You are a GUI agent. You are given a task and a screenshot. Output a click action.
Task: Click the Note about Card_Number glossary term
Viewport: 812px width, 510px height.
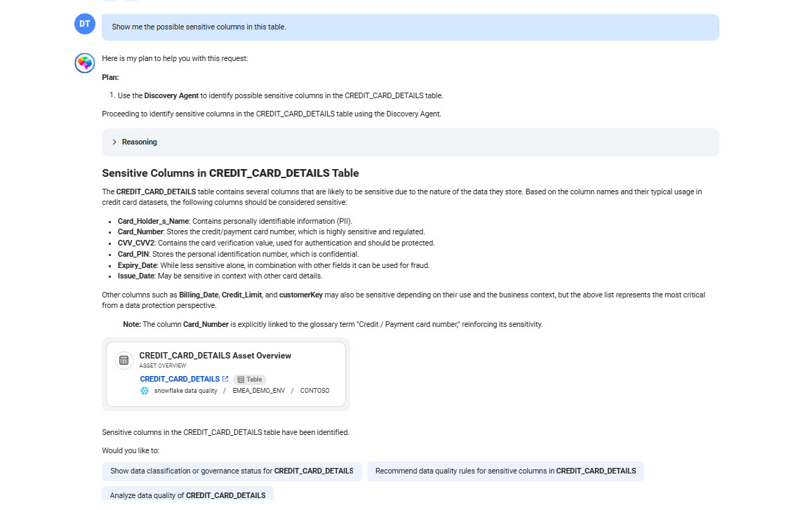click(333, 325)
